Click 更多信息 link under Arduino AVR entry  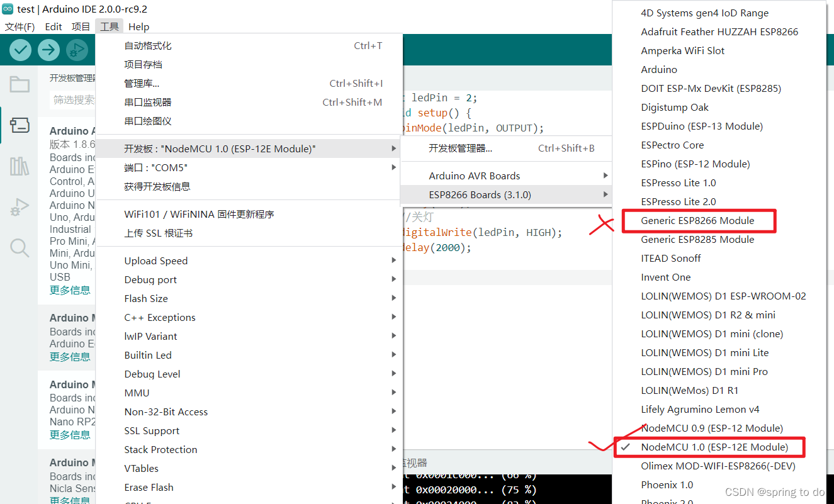tap(70, 290)
